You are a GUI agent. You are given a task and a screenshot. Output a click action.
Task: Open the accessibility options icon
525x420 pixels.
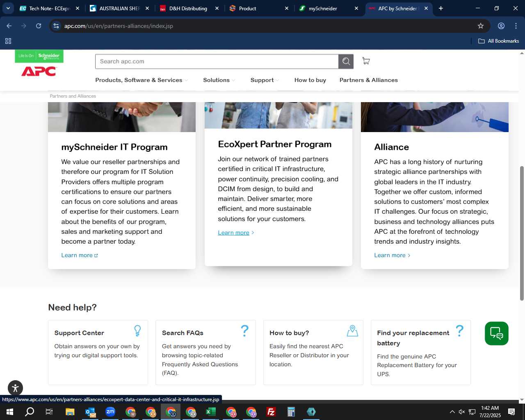tap(15, 388)
